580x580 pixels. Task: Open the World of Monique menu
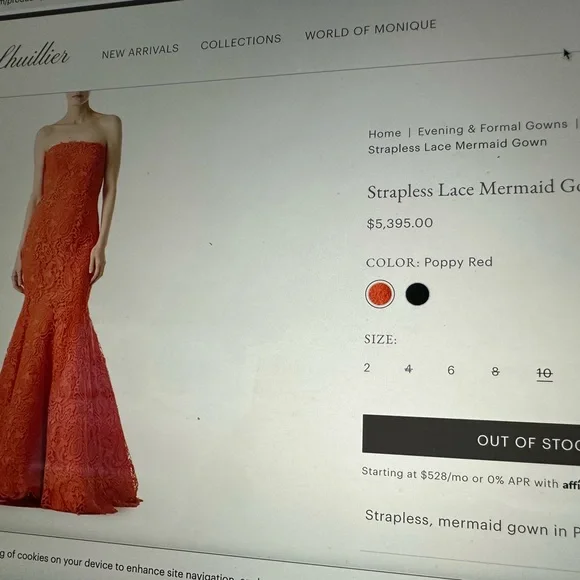371,30
